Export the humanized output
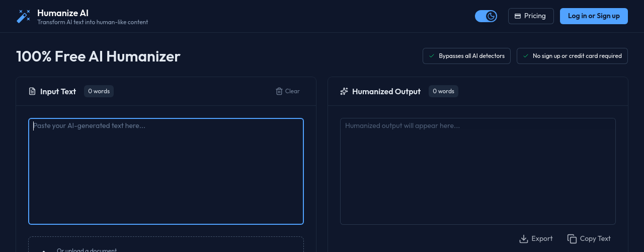This screenshot has height=252, width=644. [x=536, y=238]
